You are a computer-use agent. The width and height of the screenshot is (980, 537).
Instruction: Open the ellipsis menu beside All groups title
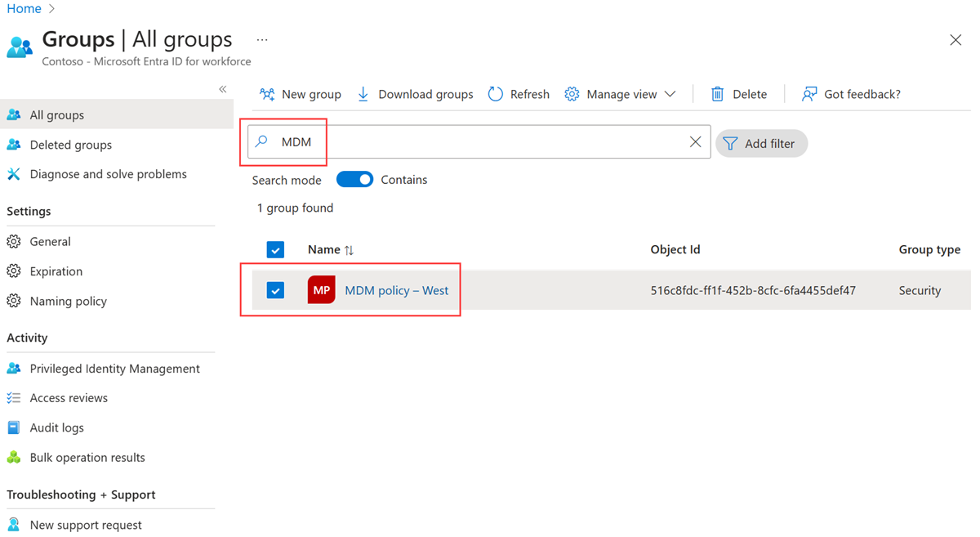(262, 39)
